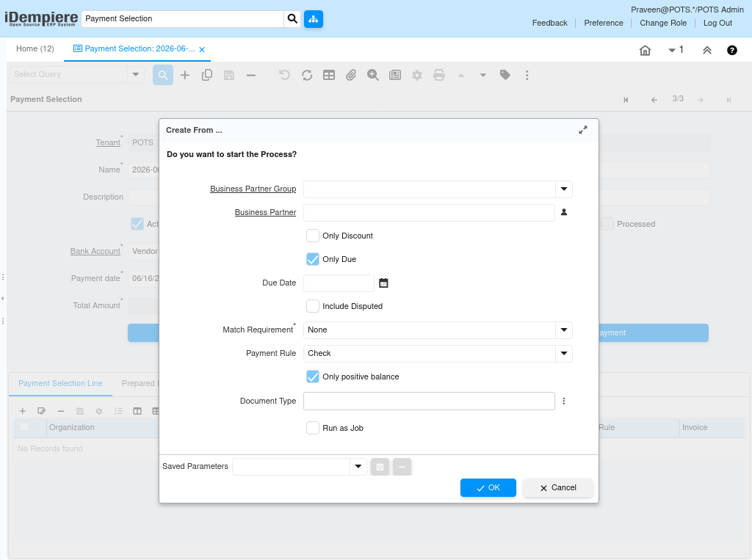This screenshot has height=560, width=752.
Task: Uncheck Only positive balance checkbox
Action: click(x=313, y=377)
